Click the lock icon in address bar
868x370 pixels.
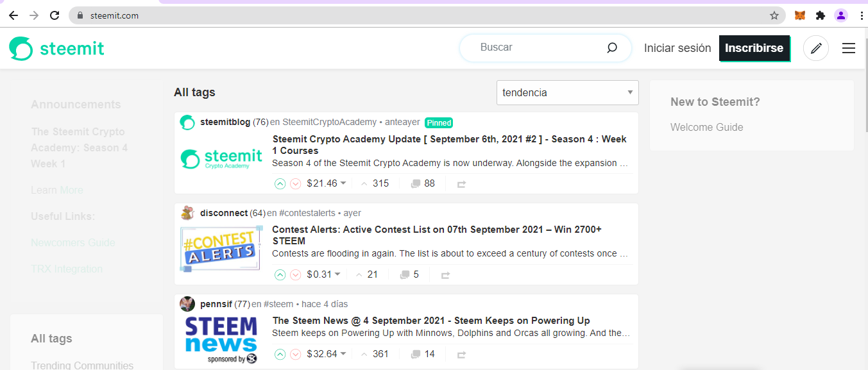pyautogui.click(x=80, y=15)
